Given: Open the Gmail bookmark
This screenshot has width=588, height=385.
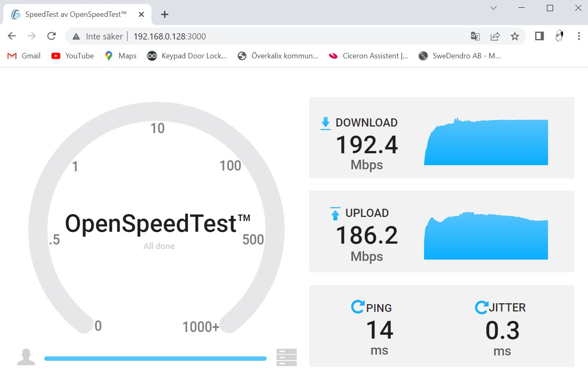Looking at the screenshot, I should tap(24, 56).
